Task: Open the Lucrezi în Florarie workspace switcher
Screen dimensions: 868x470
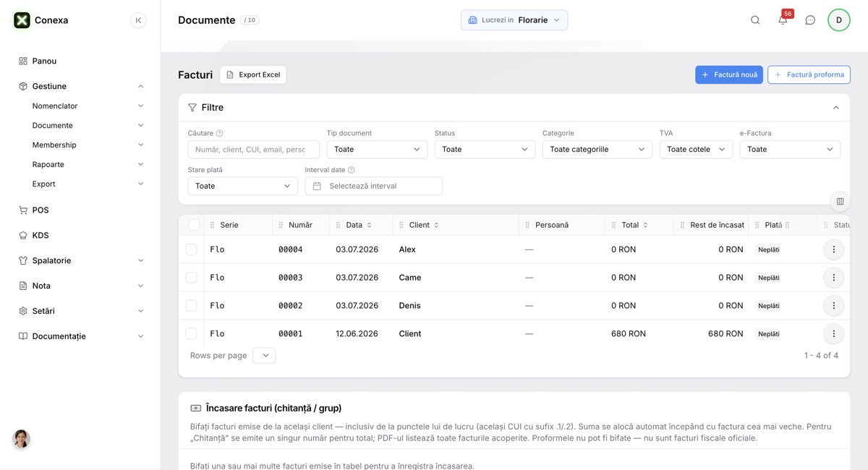Action: tap(514, 20)
